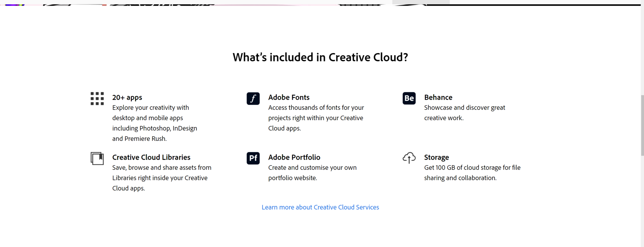The height and width of the screenshot is (247, 644).
Task: Click text 'Save, browse and share assets from'
Action: click(162, 168)
